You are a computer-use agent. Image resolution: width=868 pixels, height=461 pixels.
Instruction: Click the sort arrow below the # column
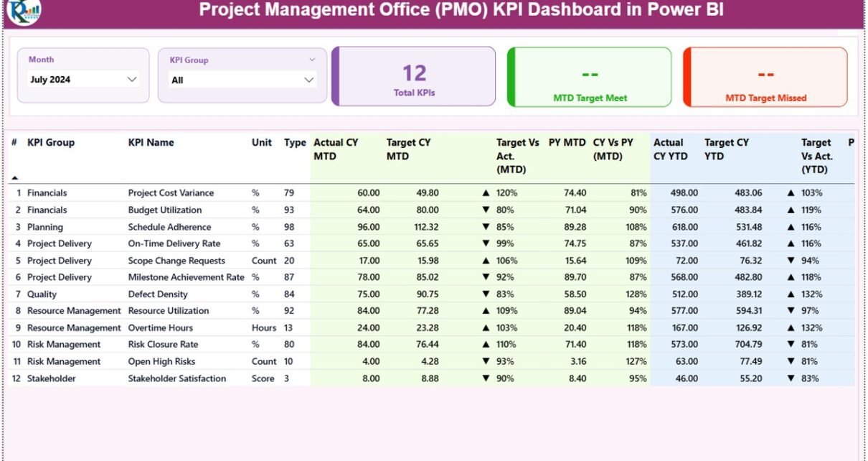(x=15, y=177)
